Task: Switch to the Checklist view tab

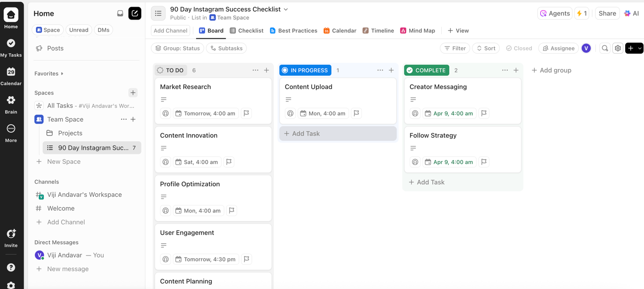Action: click(x=247, y=30)
